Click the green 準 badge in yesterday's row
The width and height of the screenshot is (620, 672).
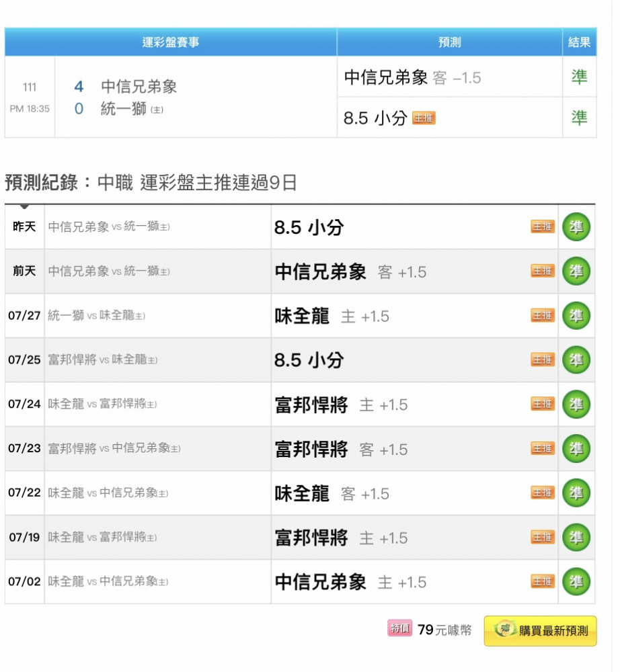pyautogui.click(x=576, y=226)
